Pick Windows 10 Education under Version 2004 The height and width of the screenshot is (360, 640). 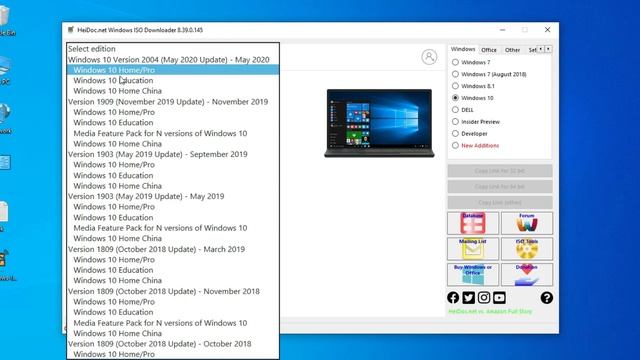(x=173, y=80)
